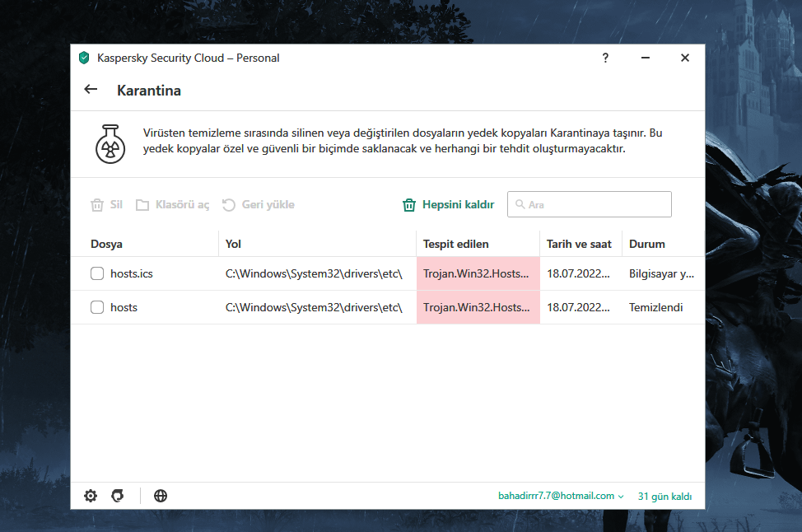
Task: Open Kaspersky support agent icon
Action: pyautogui.click(x=118, y=496)
